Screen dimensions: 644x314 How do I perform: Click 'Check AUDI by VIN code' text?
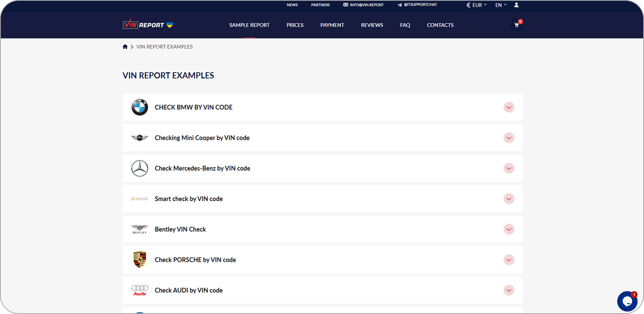point(189,290)
